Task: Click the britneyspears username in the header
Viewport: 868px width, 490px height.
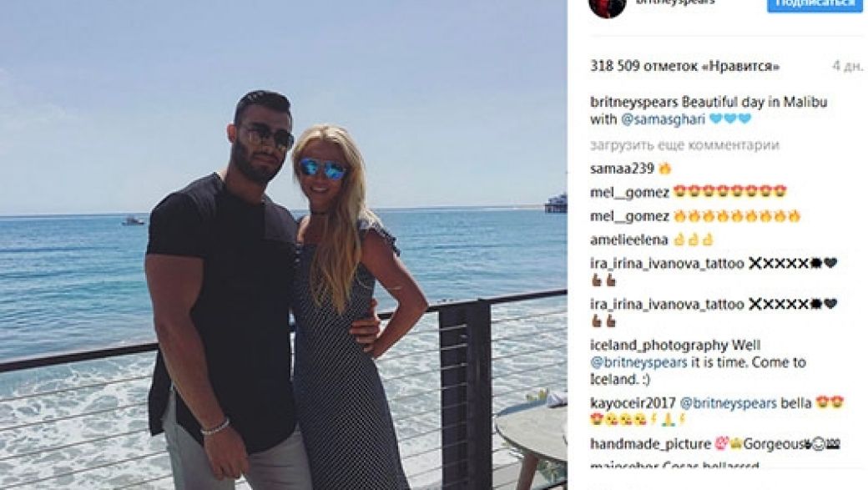Action: pyautogui.click(x=675, y=3)
